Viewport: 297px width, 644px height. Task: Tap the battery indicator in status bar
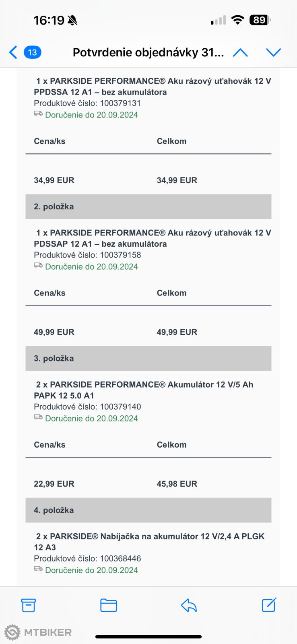click(260, 20)
